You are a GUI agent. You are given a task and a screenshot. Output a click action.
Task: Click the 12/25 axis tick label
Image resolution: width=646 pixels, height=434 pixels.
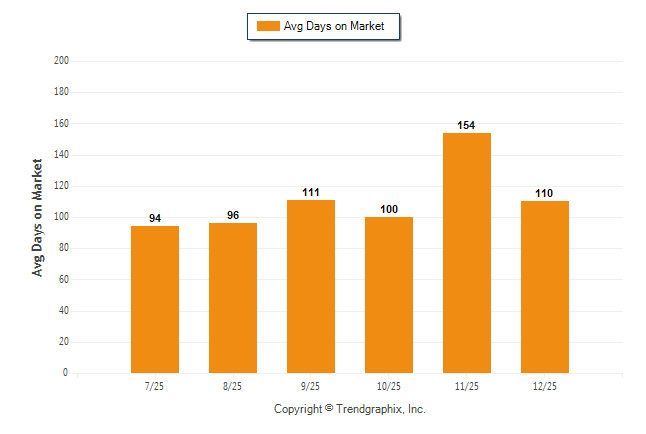545,385
